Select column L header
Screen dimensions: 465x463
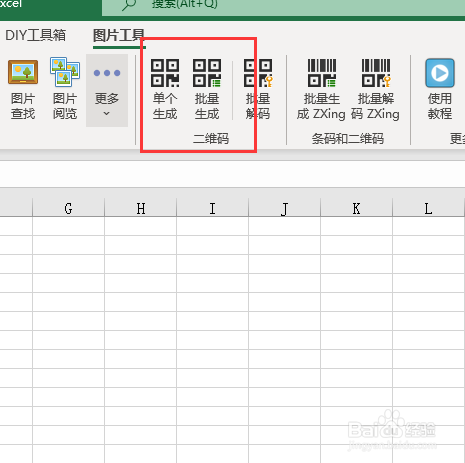coord(429,208)
